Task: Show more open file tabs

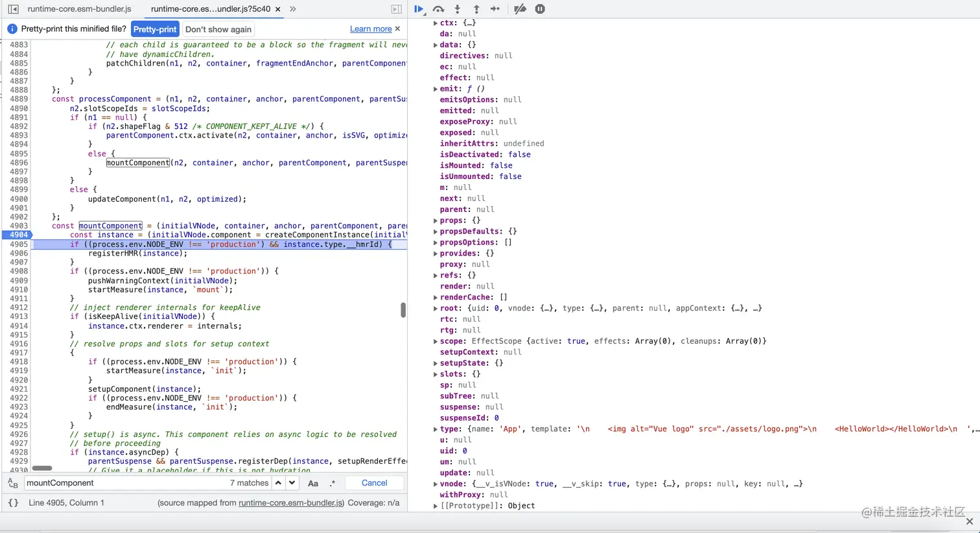Action: pos(293,9)
